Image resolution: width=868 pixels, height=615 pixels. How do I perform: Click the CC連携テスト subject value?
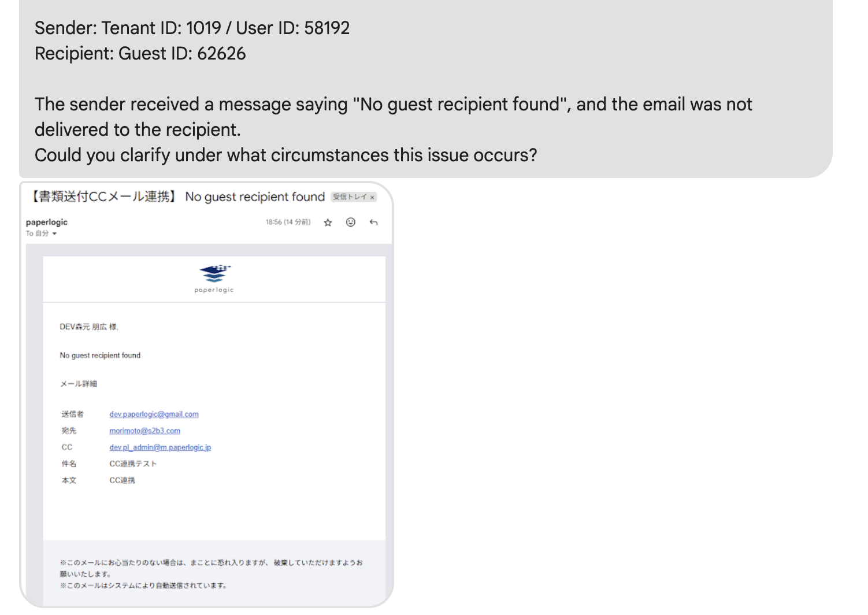click(133, 464)
